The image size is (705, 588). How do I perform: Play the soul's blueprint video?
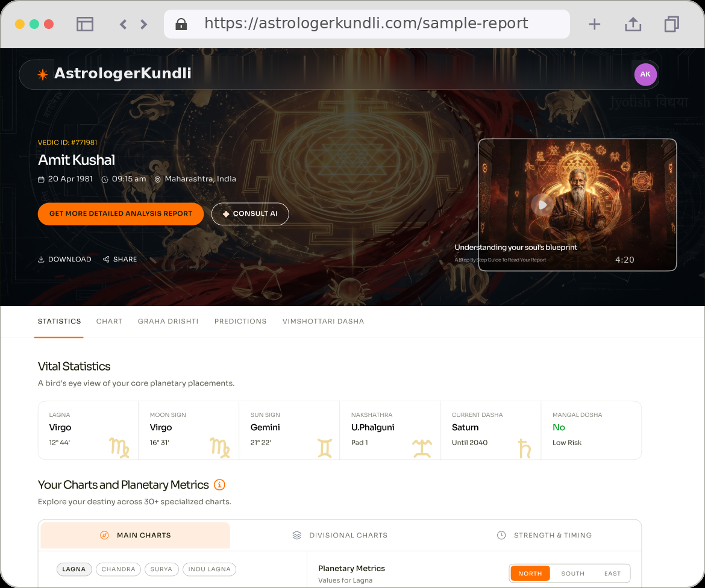click(x=542, y=205)
